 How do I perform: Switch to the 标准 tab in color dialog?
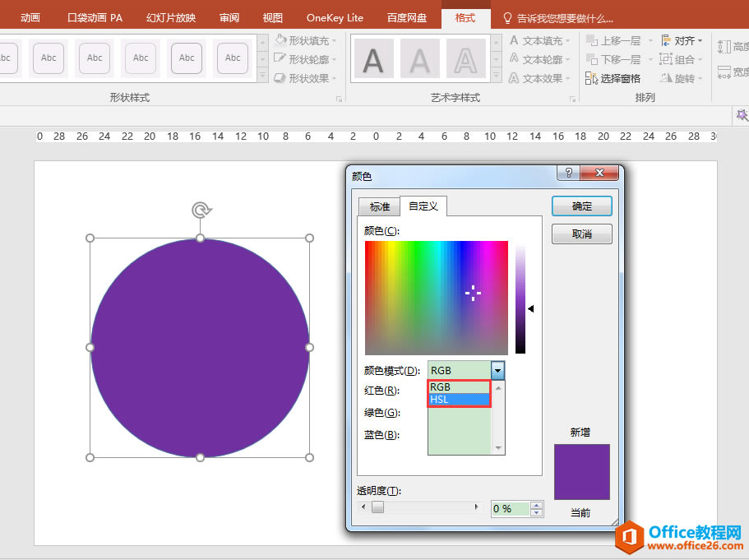point(380,207)
